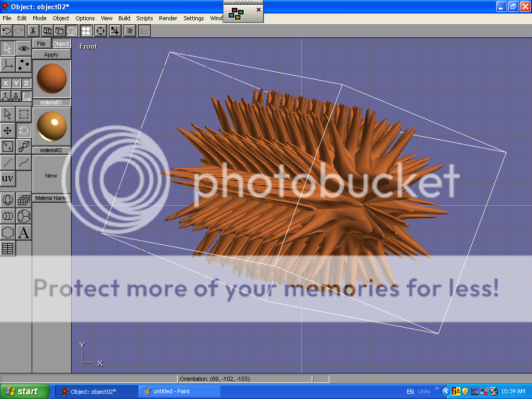532x399 pixels.
Task: Toggle the Y axis constraint
Action: [16, 83]
